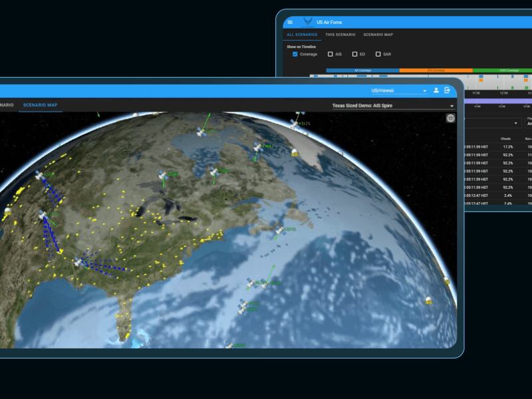Enable the EO checkbox
Viewport: 532px width, 399px height.
(354, 54)
